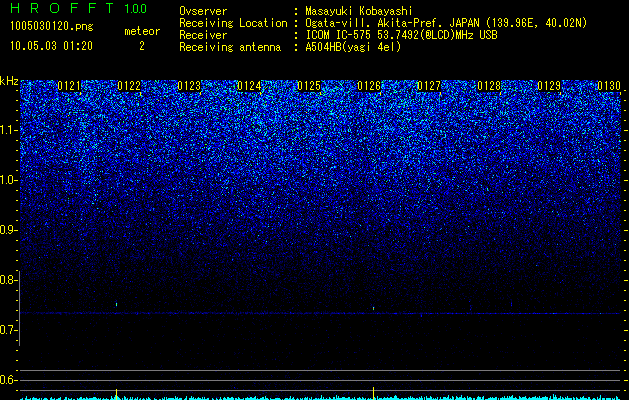Click the 0121 time marker
The image size is (629, 400).
69,86
